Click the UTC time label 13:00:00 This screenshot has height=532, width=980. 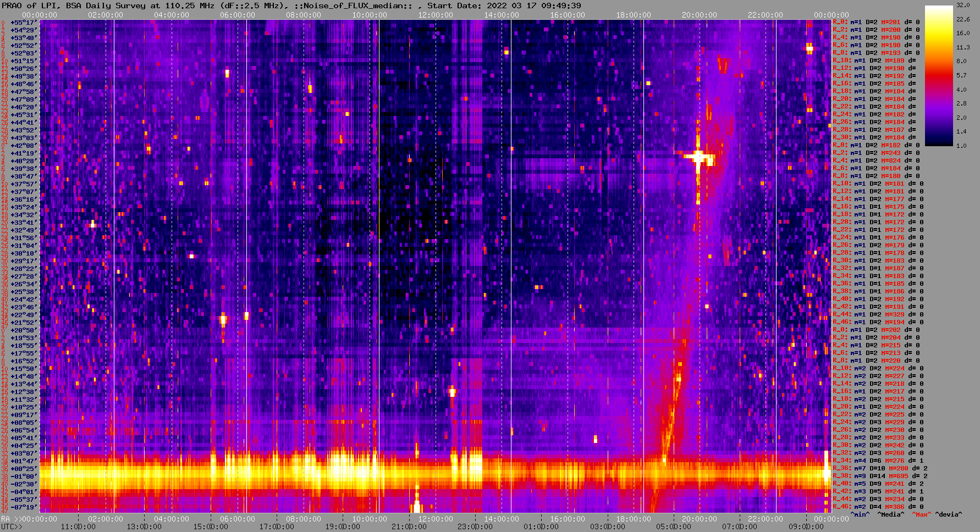click(x=144, y=527)
